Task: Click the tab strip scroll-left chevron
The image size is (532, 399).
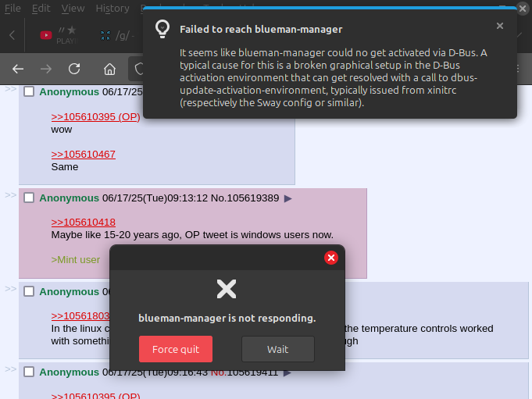Action: coord(12,35)
